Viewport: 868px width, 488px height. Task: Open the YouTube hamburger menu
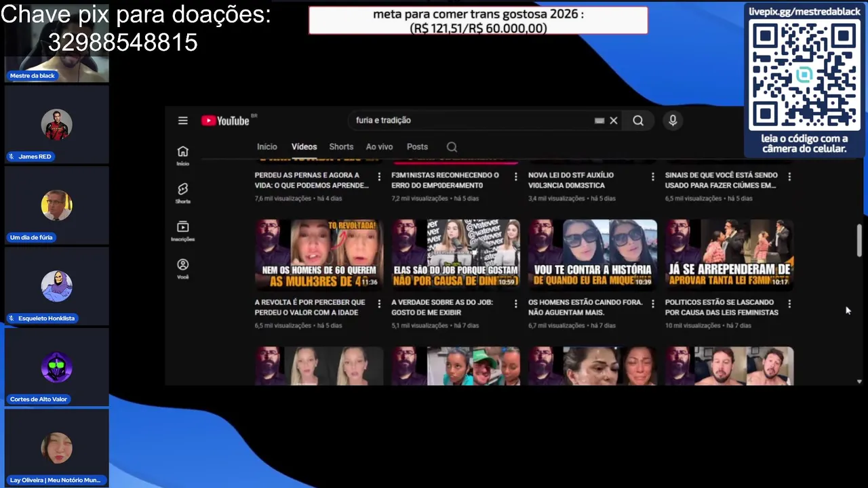[x=182, y=121]
